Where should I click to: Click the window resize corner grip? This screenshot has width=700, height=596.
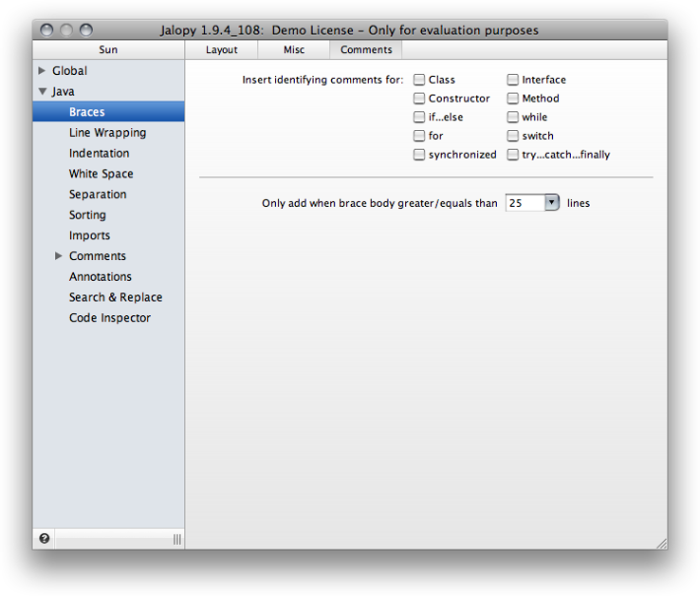tap(662, 544)
